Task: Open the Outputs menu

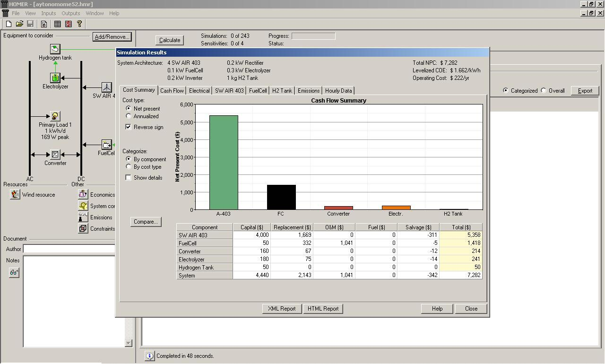Action: coord(71,13)
